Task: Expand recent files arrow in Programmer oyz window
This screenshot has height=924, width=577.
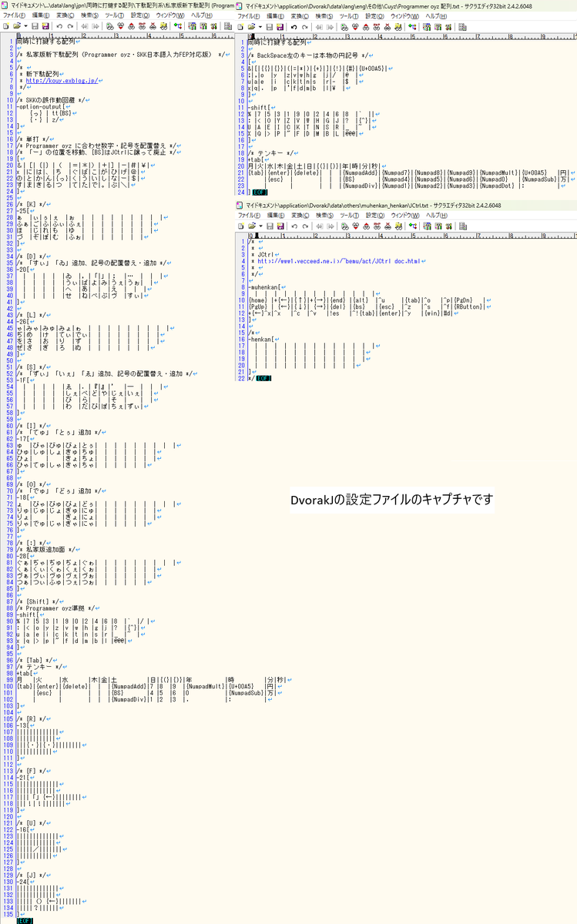Action: point(260,26)
